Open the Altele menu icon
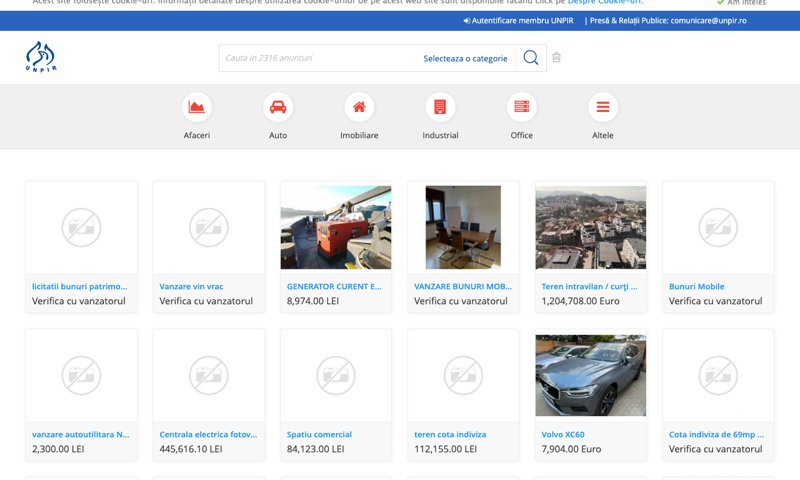This screenshot has height=480, width=800. (x=603, y=107)
